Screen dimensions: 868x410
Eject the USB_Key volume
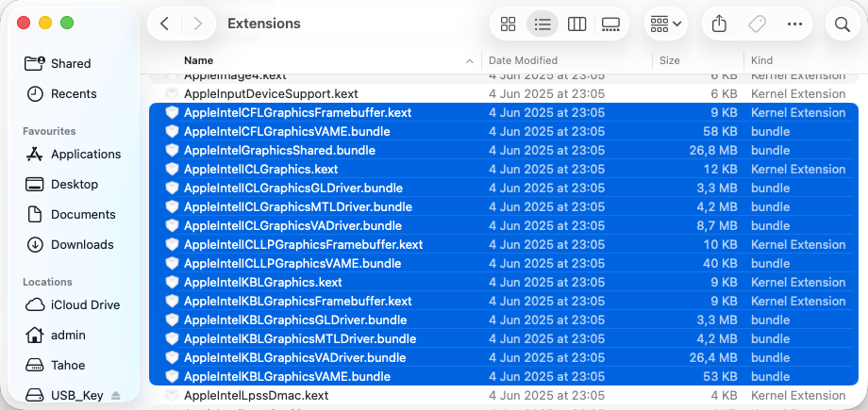(115, 396)
